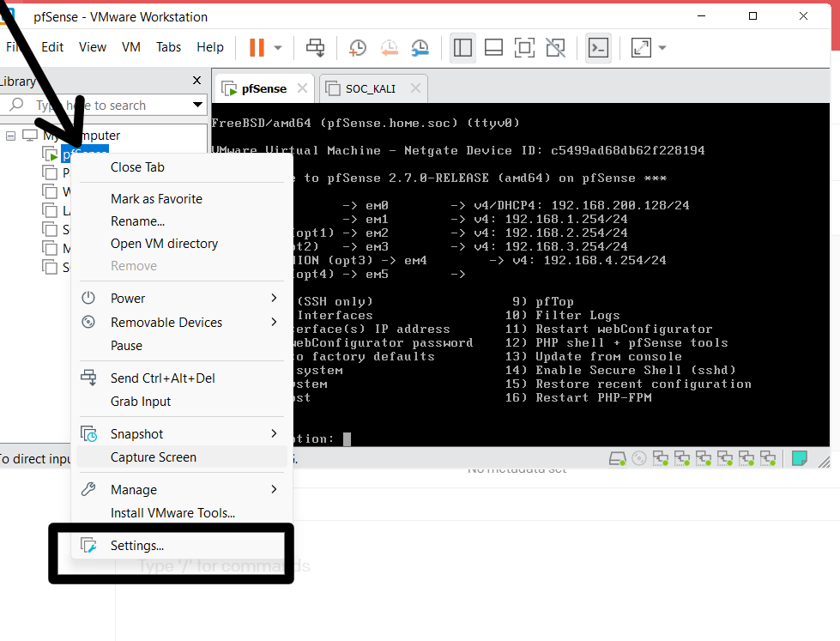Click the VMware Workstation window title text
840x641 pixels.
120,17
